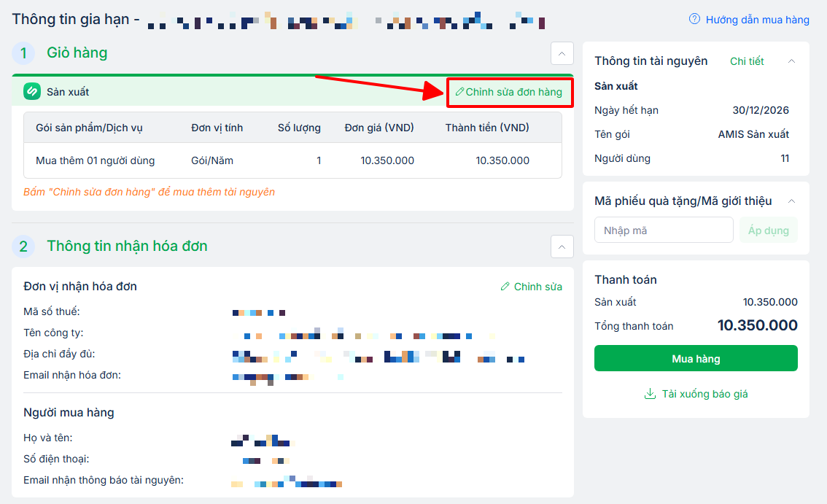Click the green Sản xuất product logo
Screen dimensions: 827x504
point(32,92)
